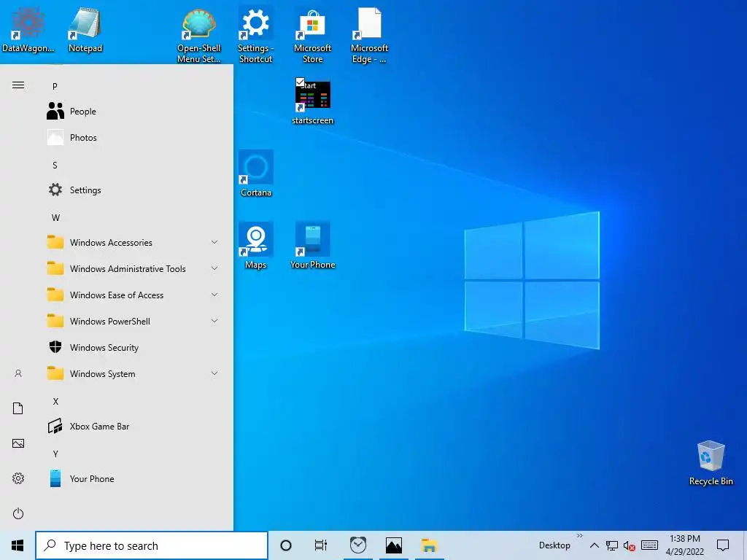Expand the Windows PowerShell folder chevron
This screenshot has width=747, height=560.
tap(214, 321)
